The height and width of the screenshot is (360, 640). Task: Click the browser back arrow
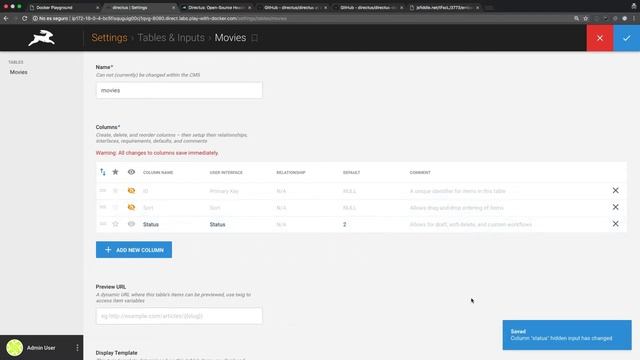click(x=6, y=18)
